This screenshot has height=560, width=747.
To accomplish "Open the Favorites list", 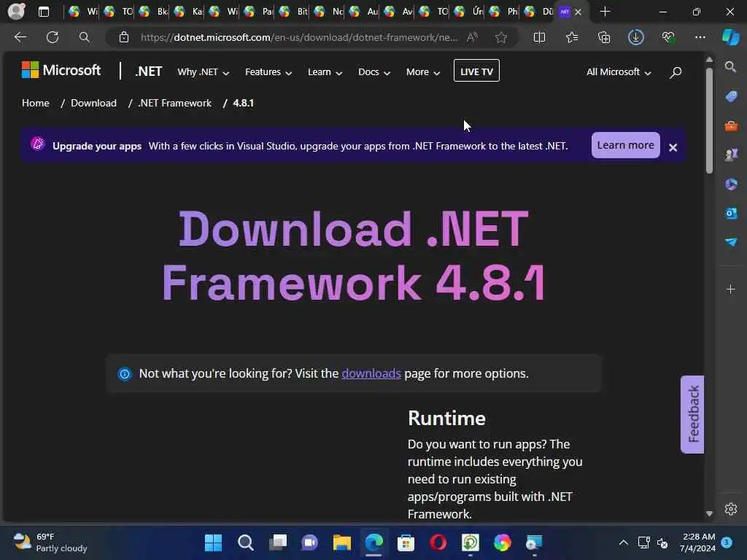I will pyautogui.click(x=572, y=37).
